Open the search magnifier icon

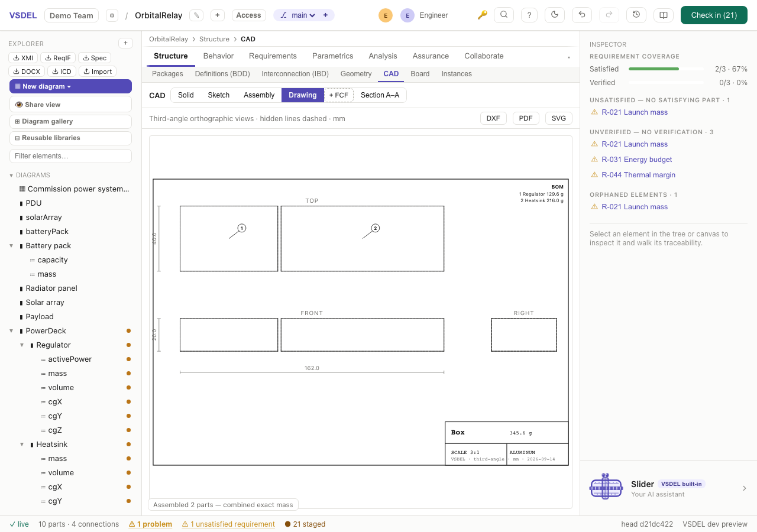(503, 15)
